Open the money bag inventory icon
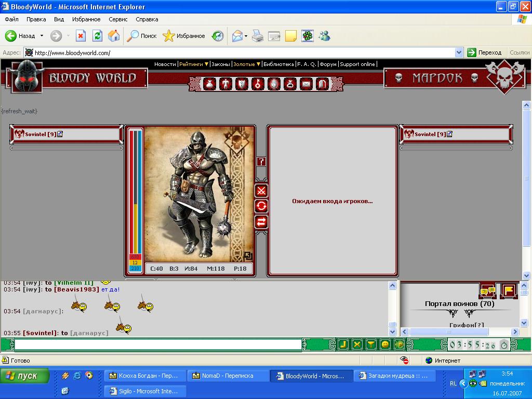This screenshot has width=532, height=399. [x=210, y=84]
